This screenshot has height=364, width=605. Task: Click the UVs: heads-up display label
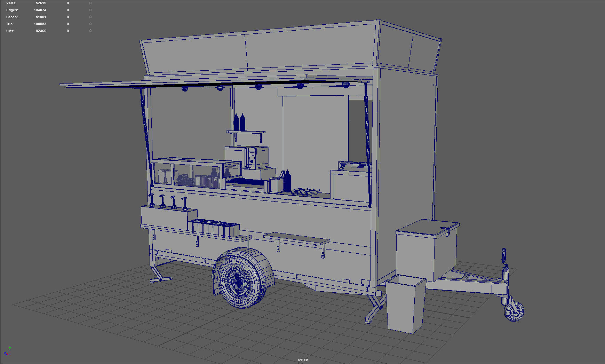(10, 31)
